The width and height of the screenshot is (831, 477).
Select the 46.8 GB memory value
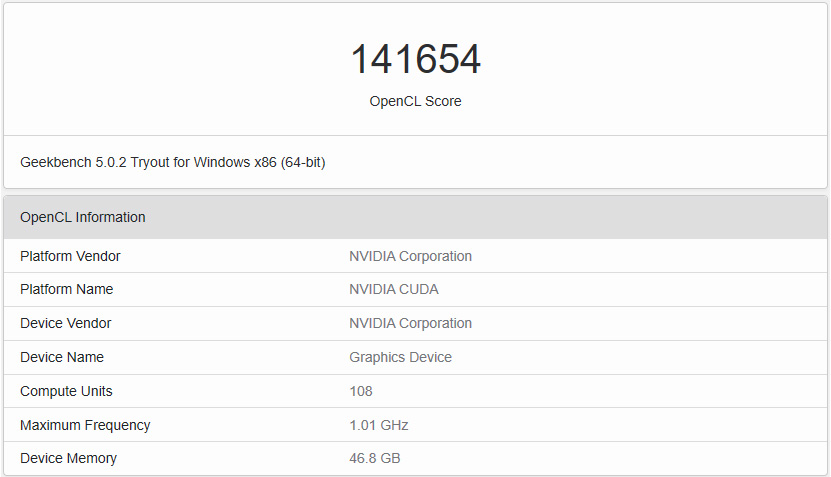tap(375, 458)
